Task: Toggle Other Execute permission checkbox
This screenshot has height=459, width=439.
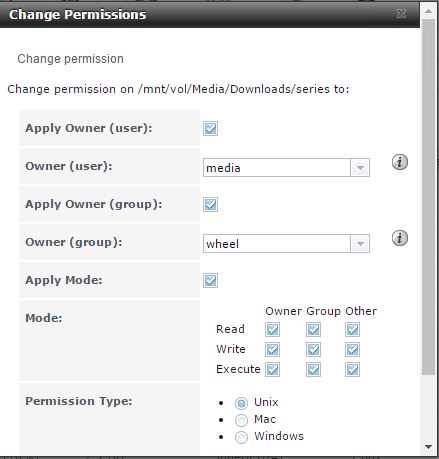Action: tap(352, 370)
